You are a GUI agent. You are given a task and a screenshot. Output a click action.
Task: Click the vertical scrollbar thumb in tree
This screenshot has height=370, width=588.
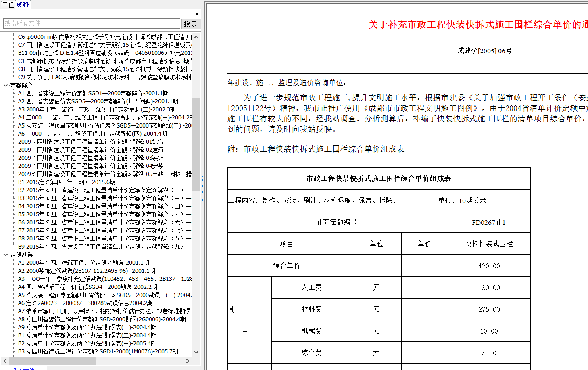tap(196, 144)
